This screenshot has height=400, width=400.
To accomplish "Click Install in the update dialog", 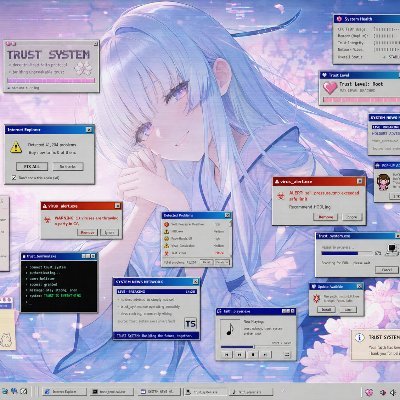I will 326,309.
